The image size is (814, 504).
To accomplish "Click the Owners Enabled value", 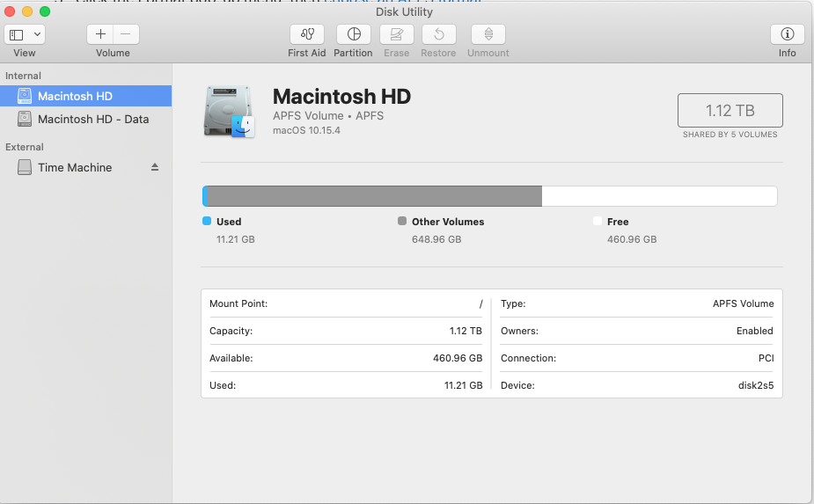I will (x=755, y=331).
